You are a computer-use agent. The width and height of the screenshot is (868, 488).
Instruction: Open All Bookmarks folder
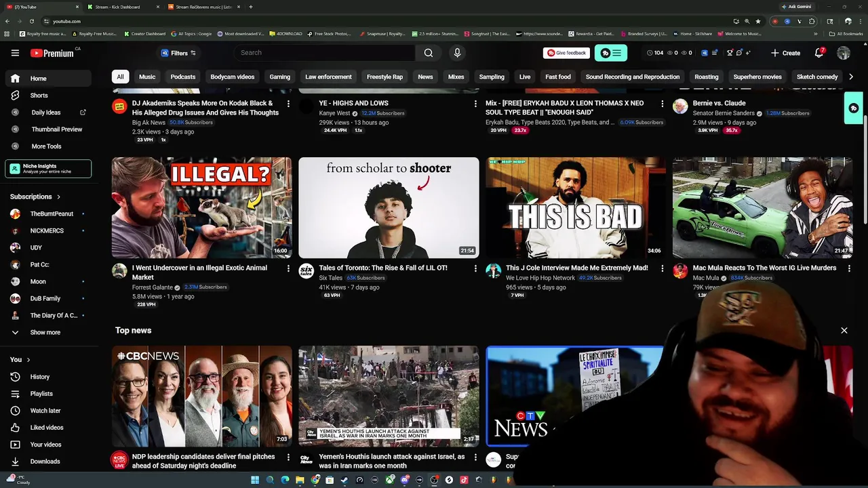click(x=846, y=33)
